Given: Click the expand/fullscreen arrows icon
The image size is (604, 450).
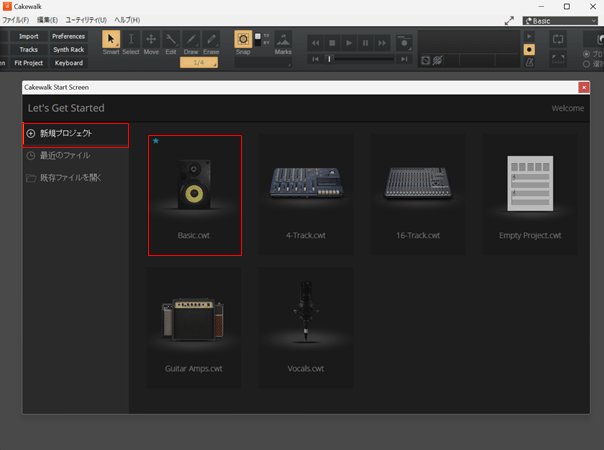Looking at the screenshot, I should click(x=509, y=21).
